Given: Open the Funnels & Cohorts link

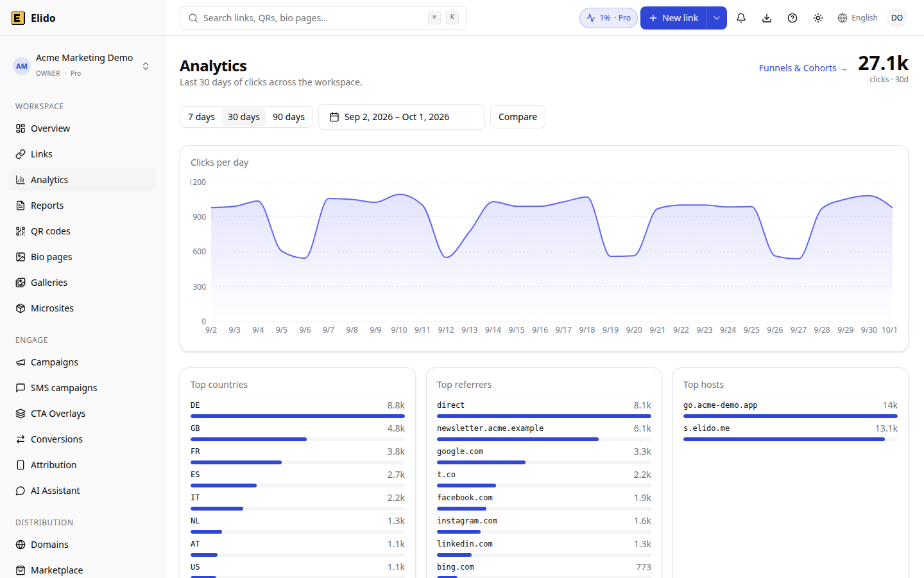Looking at the screenshot, I should (803, 68).
